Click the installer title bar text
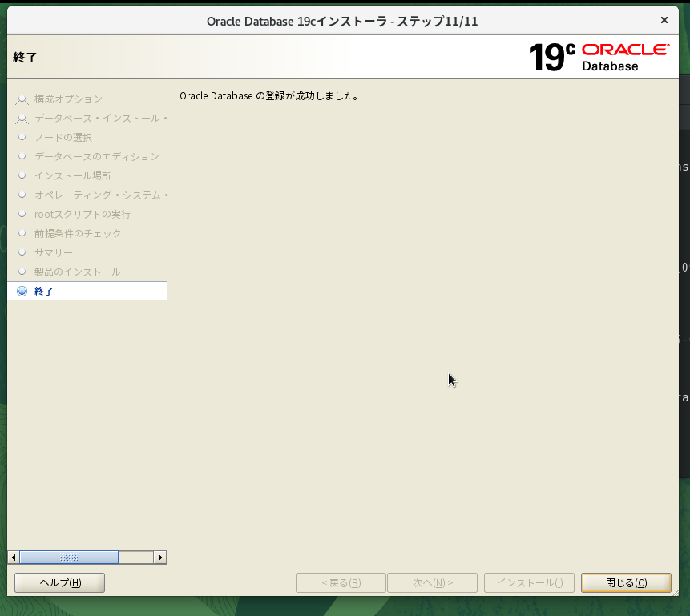Viewport: 690px width, 616px height. 342,21
